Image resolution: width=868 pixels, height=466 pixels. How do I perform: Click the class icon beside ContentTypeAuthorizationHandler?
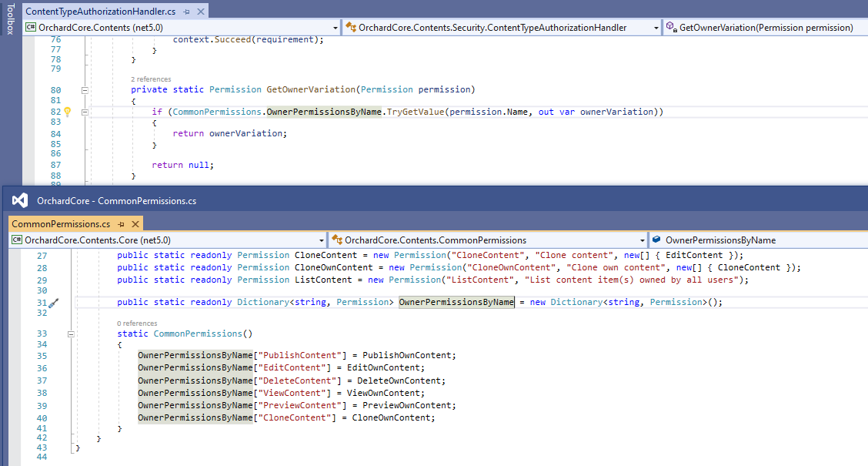(350, 27)
